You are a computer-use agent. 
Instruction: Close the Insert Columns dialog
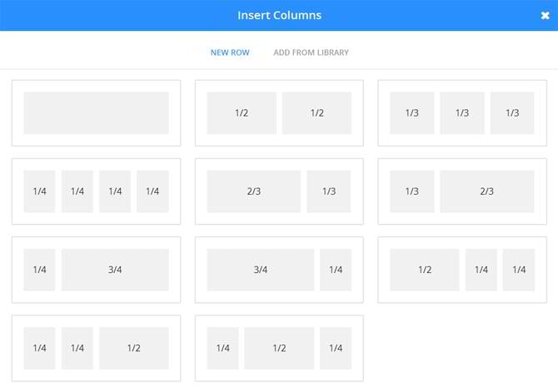click(545, 16)
